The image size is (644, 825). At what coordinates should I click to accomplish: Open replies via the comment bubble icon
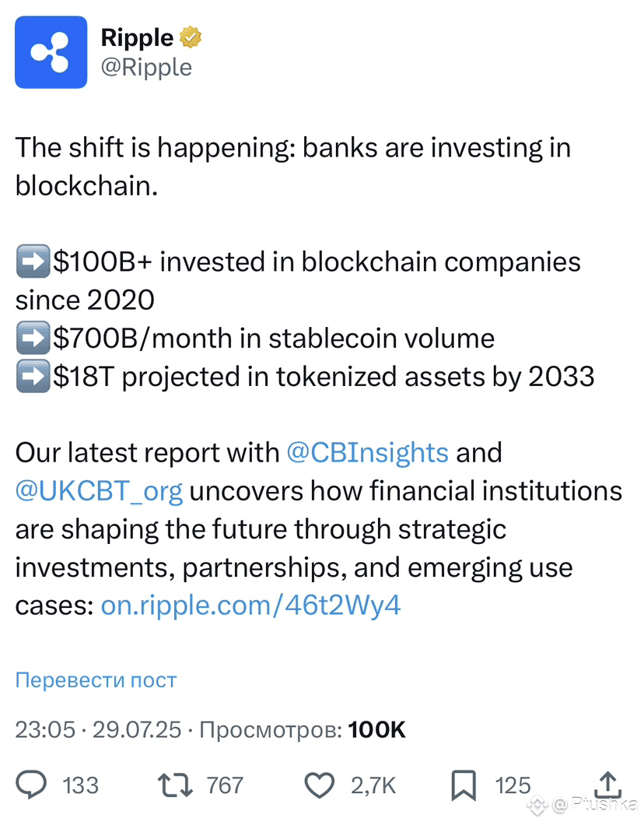[33, 785]
